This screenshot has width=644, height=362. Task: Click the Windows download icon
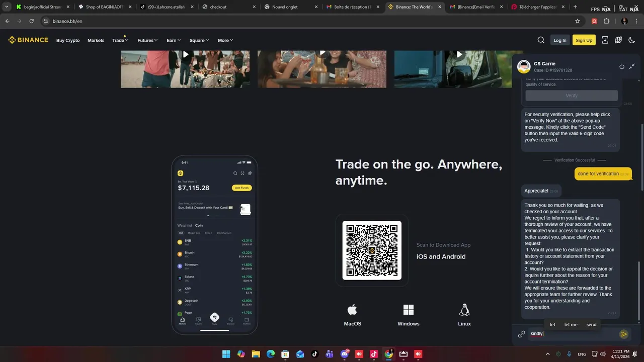[x=409, y=310]
